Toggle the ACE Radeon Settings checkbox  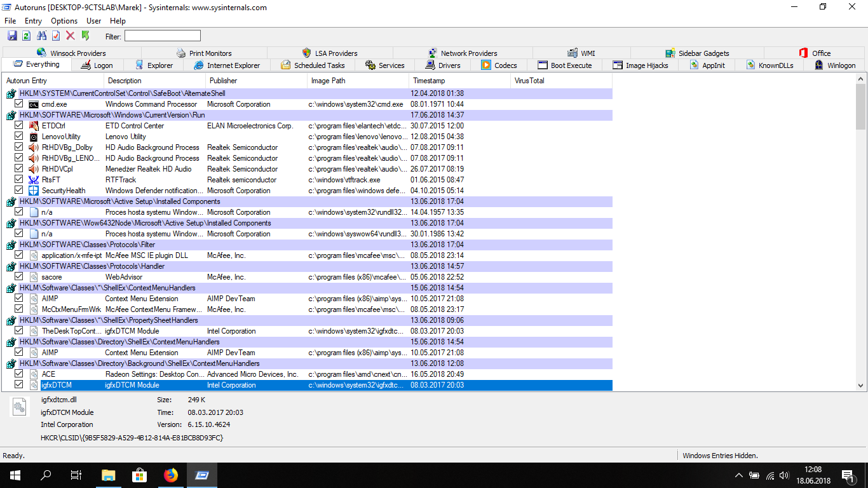[x=19, y=374]
